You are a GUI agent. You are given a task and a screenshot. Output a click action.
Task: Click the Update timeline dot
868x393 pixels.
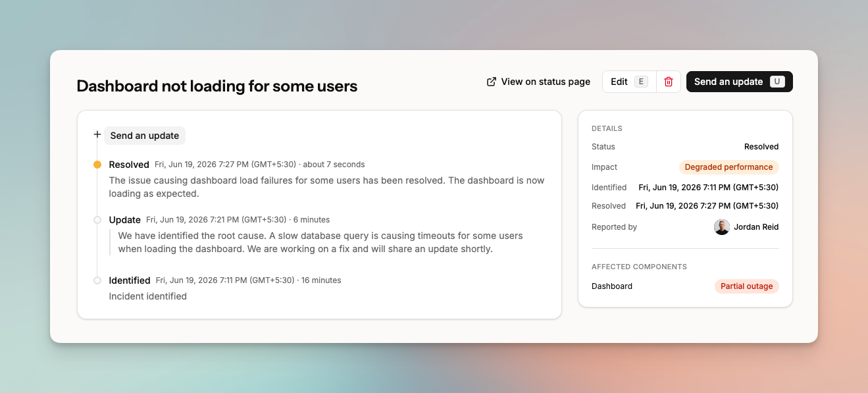coord(97,220)
